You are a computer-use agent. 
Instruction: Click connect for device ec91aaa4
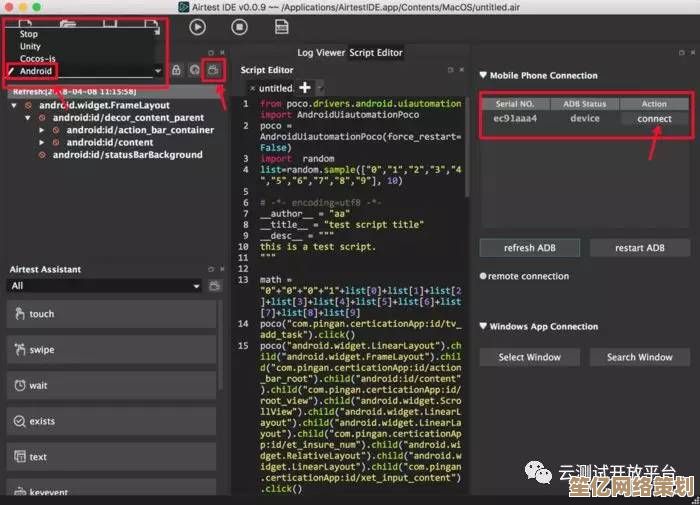654,118
